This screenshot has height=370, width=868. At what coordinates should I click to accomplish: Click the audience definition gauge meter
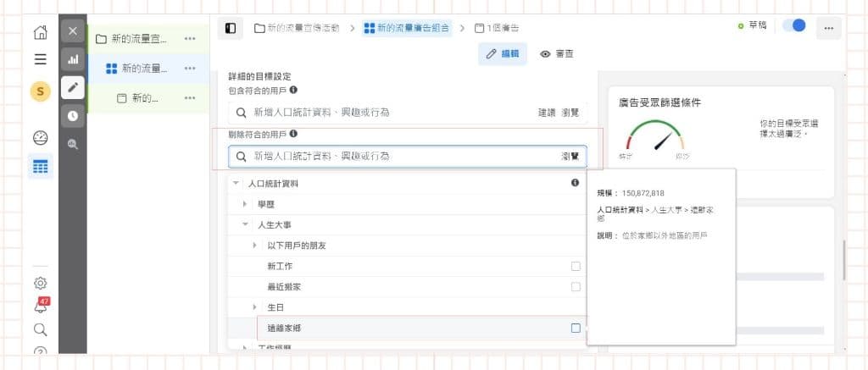coord(655,135)
